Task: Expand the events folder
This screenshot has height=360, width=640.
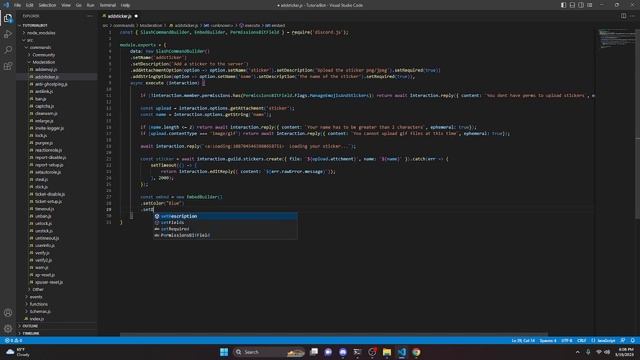Action: coord(36,297)
